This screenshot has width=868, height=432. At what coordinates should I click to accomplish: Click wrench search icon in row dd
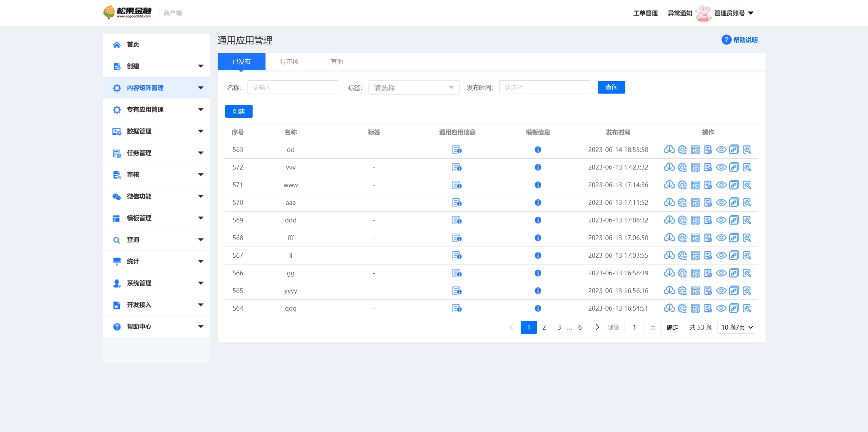pos(747,150)
